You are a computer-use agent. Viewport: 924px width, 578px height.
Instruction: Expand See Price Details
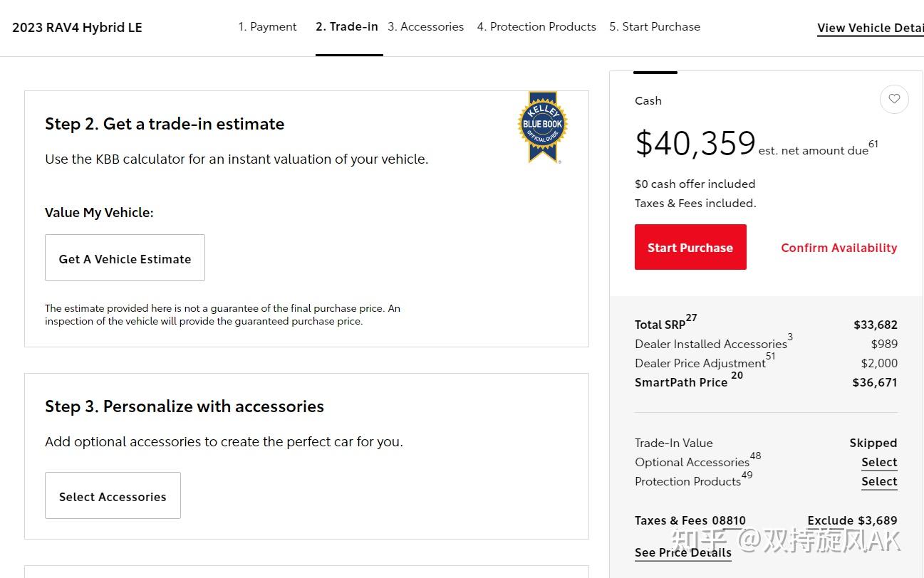683,553
